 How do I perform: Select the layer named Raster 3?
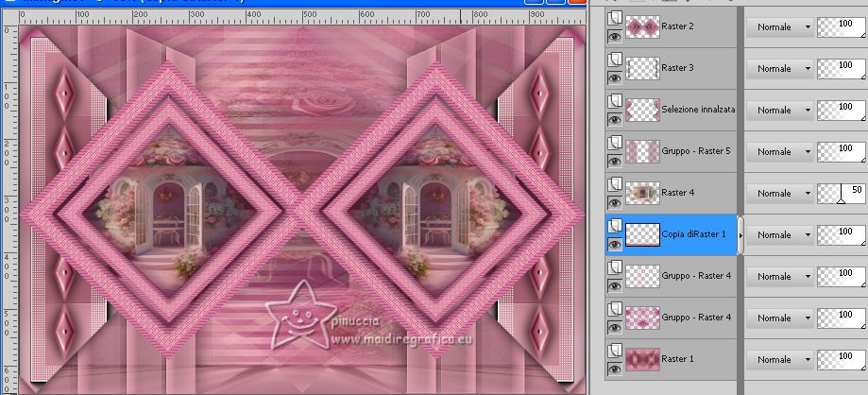(677, 68)
